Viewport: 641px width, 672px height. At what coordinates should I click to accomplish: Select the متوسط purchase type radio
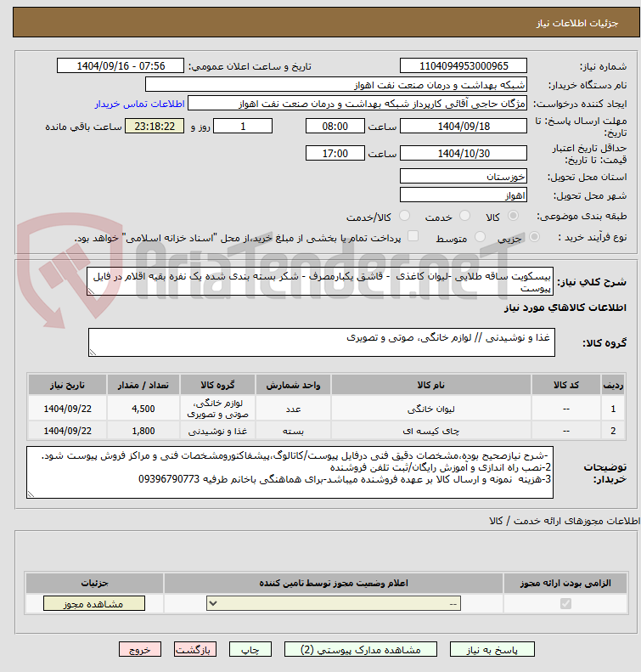point(481,236)
